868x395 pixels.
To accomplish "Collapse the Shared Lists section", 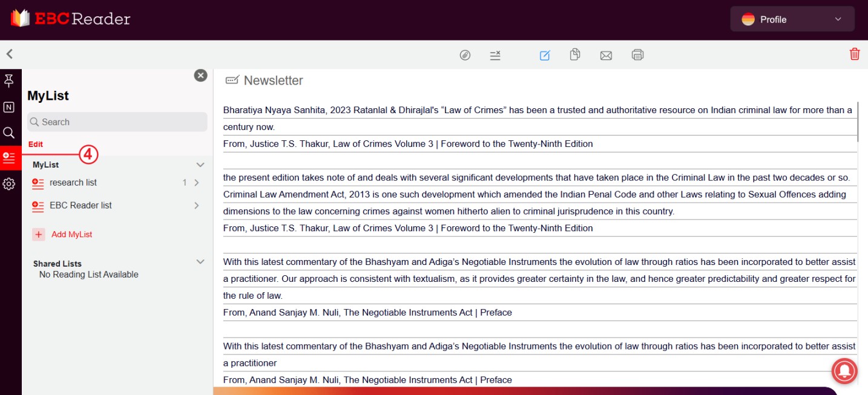I will (x=200, y=262).
